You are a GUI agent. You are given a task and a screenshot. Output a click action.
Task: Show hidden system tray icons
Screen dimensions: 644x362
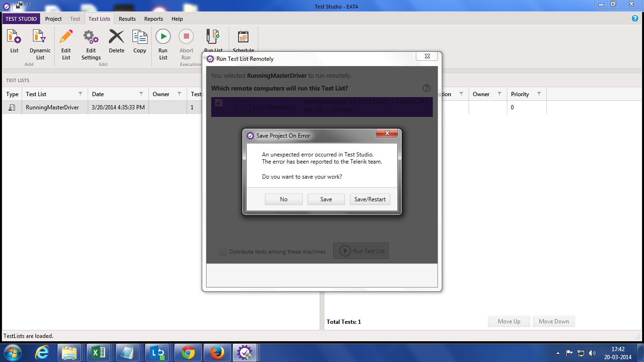[558, 353]
